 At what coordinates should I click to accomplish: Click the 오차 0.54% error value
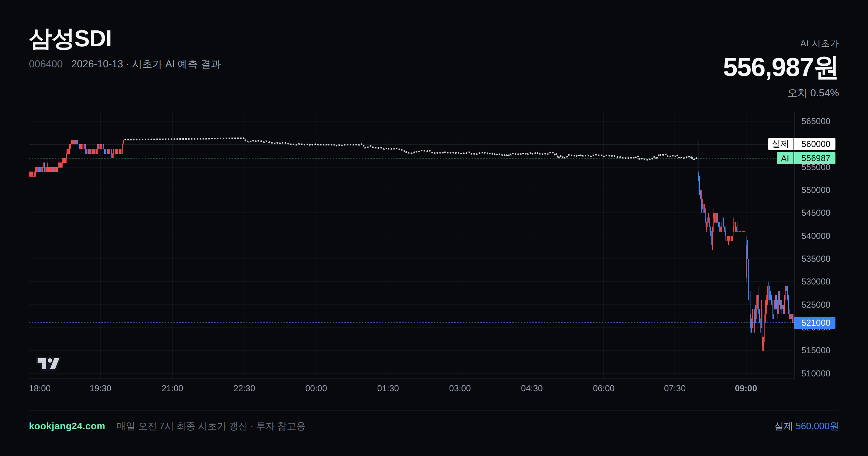813,93
